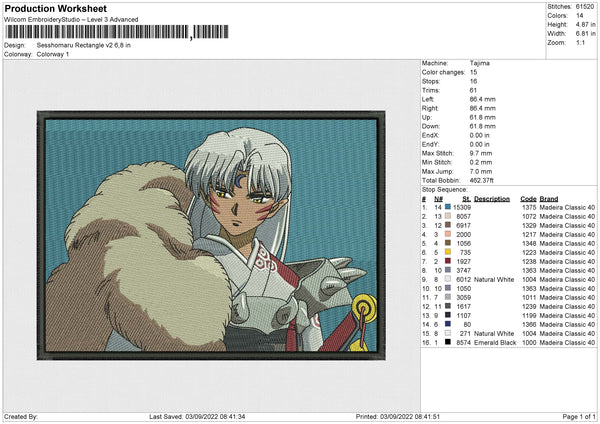Click 'Madeira Classic 40' brand in stop 5 row
600x424 pixels.
tap(567, 243)
